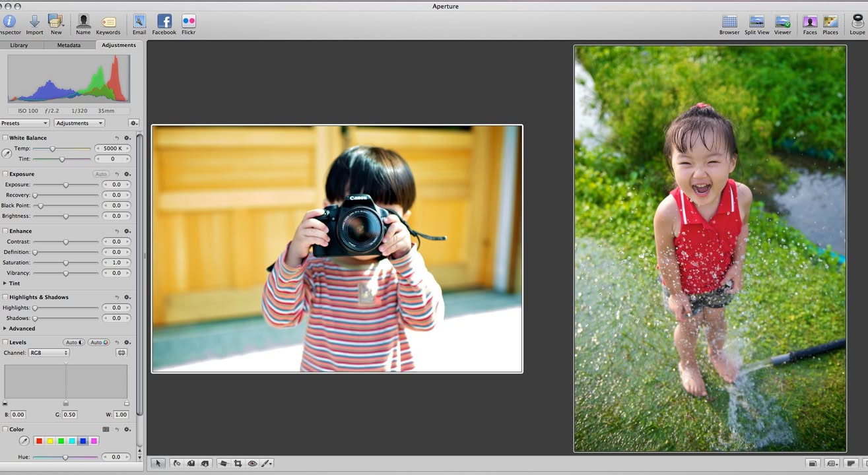Switch to Split View layout
868x475 pixels.
[756, 22]
